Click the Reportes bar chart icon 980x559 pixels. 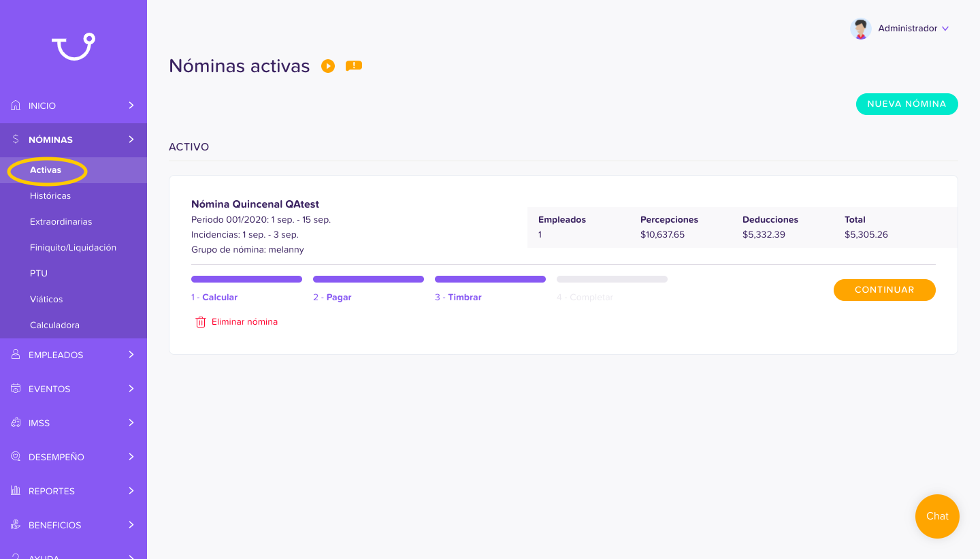16,491
